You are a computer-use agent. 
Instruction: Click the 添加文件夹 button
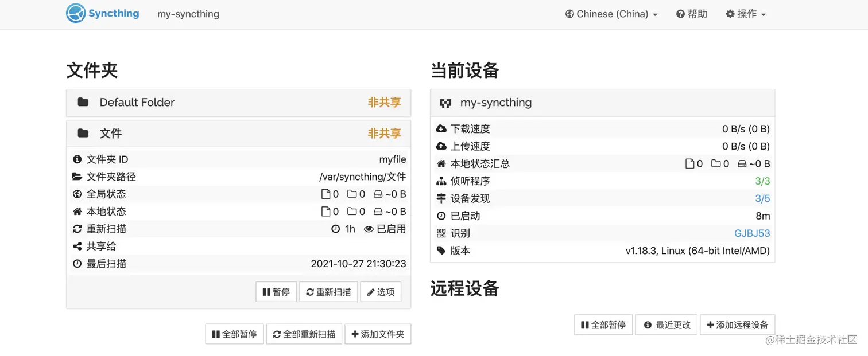[378, 334]
